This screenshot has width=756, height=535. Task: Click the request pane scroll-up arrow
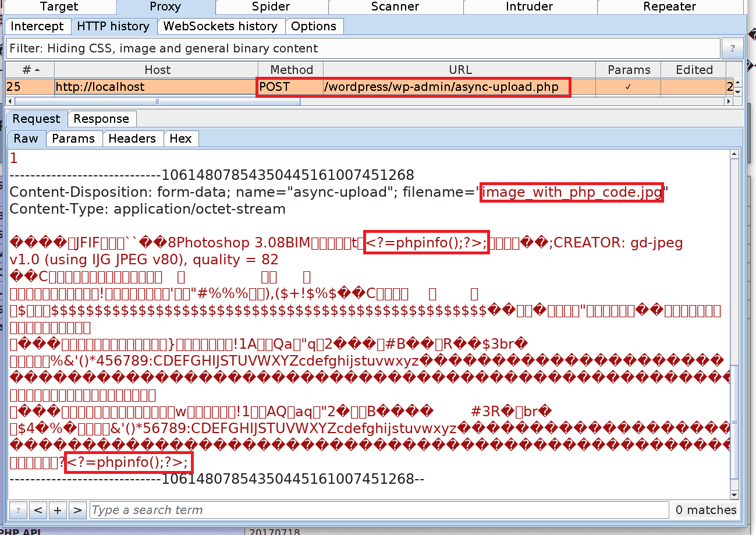point(734,155)
